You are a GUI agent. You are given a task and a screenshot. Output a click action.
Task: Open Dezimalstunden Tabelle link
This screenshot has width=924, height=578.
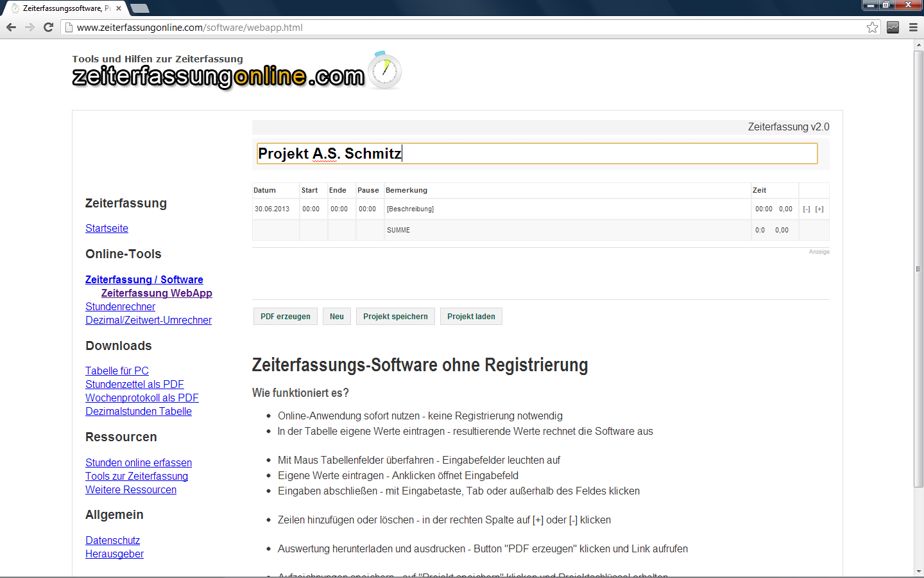(139, 411)
